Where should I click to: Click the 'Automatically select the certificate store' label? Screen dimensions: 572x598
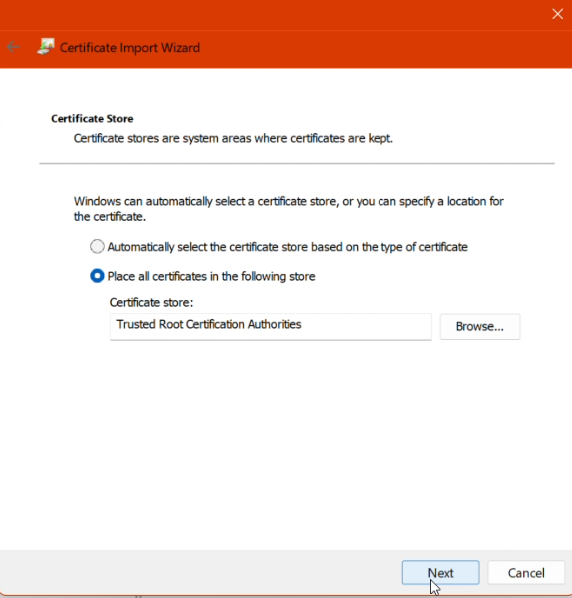pyautogui.click(x=288, y=247)
